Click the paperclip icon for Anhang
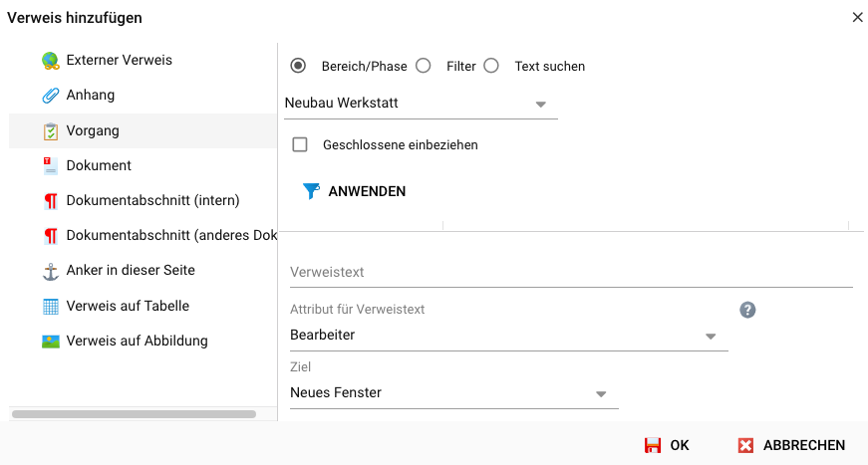The height and width of the screenshot is (465, 868). pos(51,96)
